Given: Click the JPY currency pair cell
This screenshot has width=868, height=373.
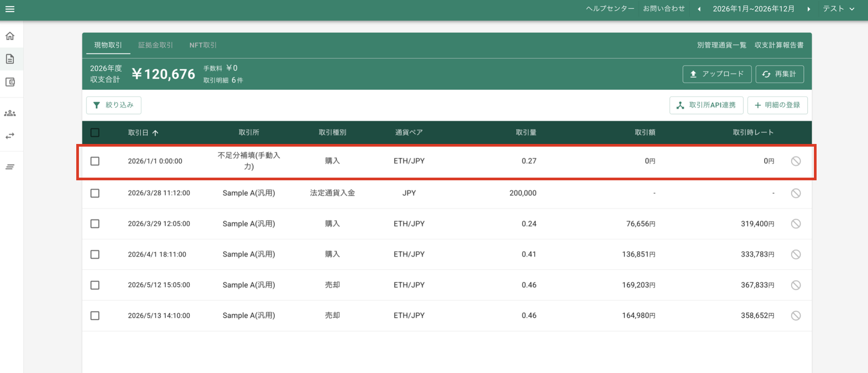Looking at the screenshot, I should (x=409, y=193).
